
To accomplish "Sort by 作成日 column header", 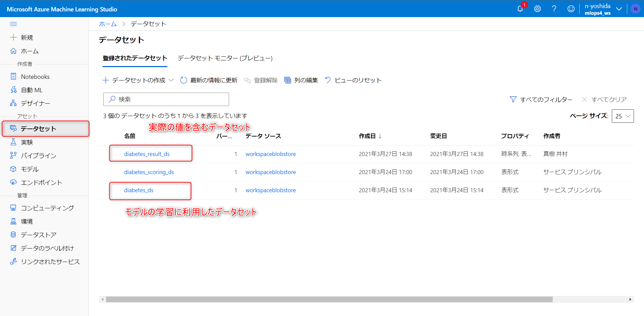I will point(370,136).
